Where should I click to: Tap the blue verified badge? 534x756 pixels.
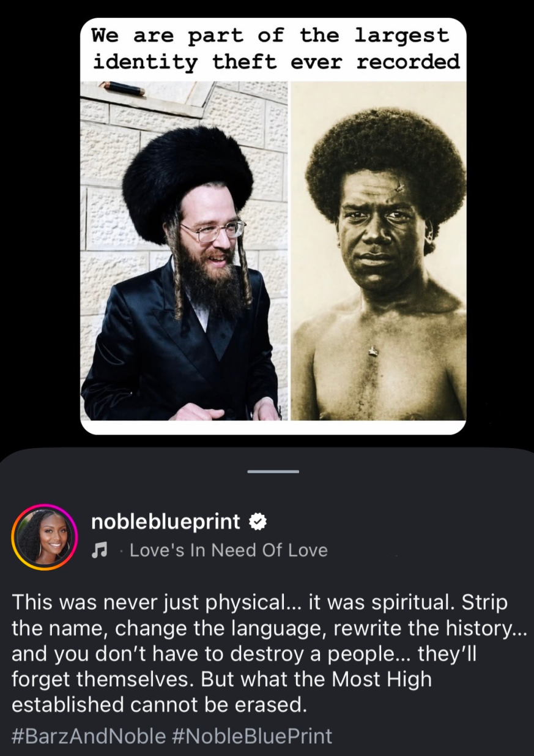pyautogui.click(x=258, y=522)
